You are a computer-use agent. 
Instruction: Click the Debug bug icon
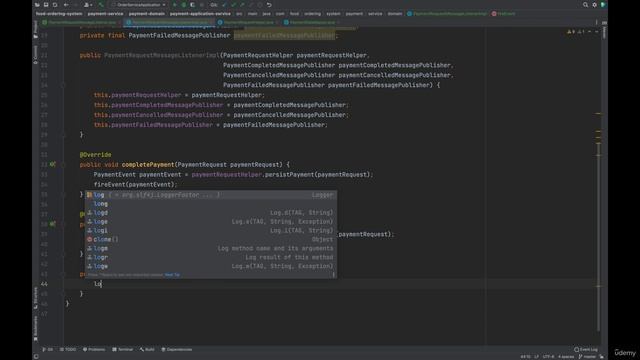[x=184, y=5]
